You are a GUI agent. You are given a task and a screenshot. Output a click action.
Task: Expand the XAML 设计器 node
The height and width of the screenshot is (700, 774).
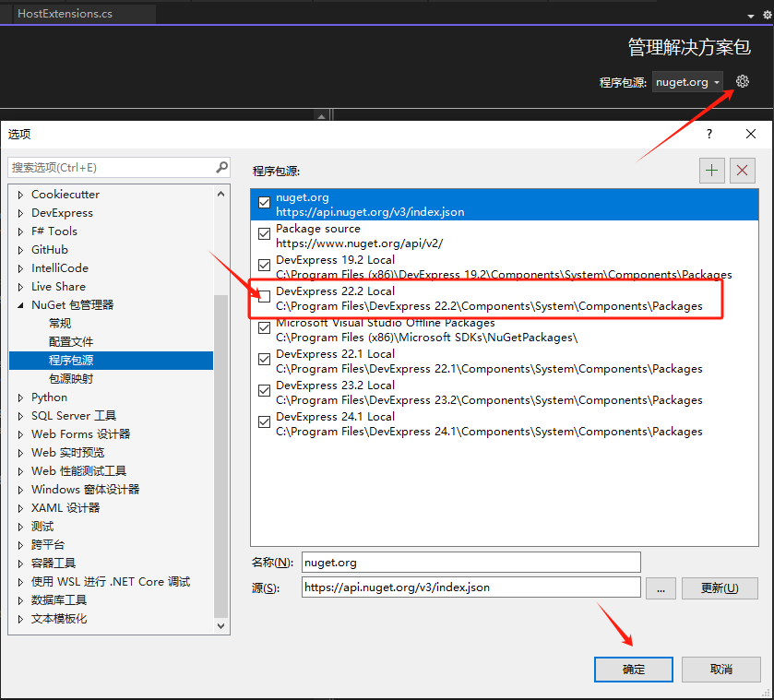coord(20,508)
